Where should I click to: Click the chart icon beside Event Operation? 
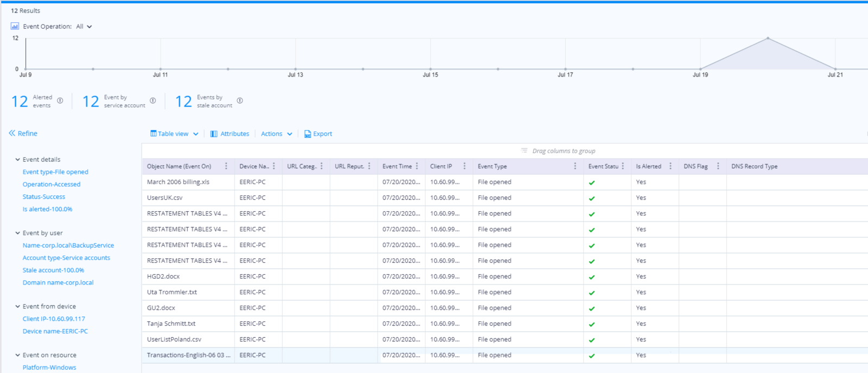click(15, 27)
